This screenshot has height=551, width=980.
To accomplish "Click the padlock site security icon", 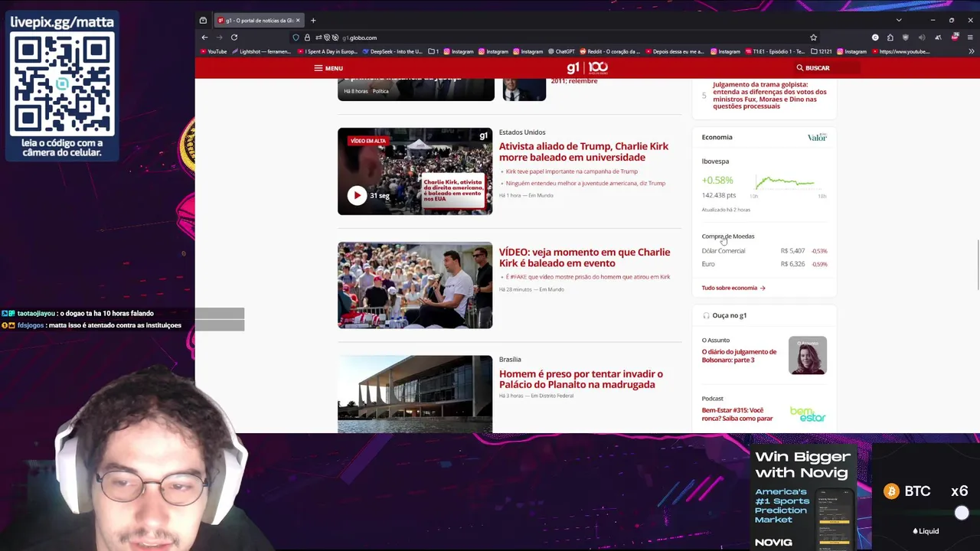I will pos(307,37).
